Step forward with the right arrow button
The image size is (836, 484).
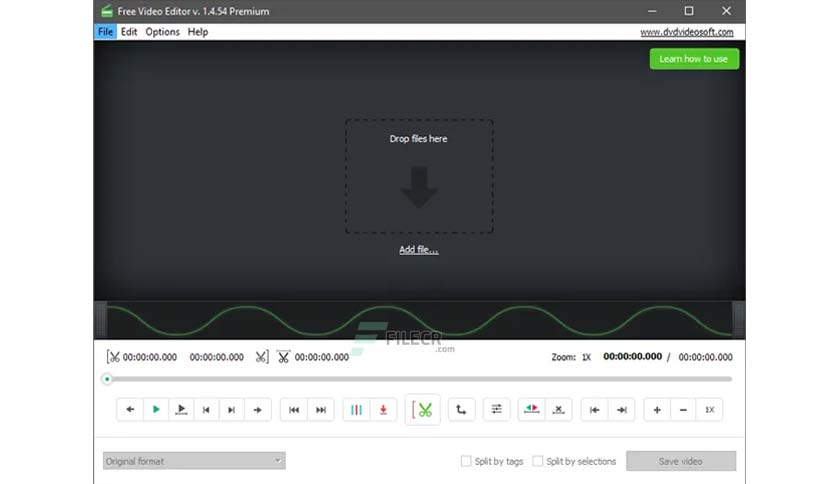258,410
